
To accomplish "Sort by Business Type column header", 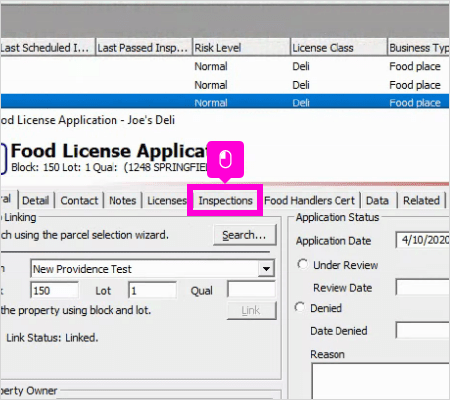I will pos(418,47).
